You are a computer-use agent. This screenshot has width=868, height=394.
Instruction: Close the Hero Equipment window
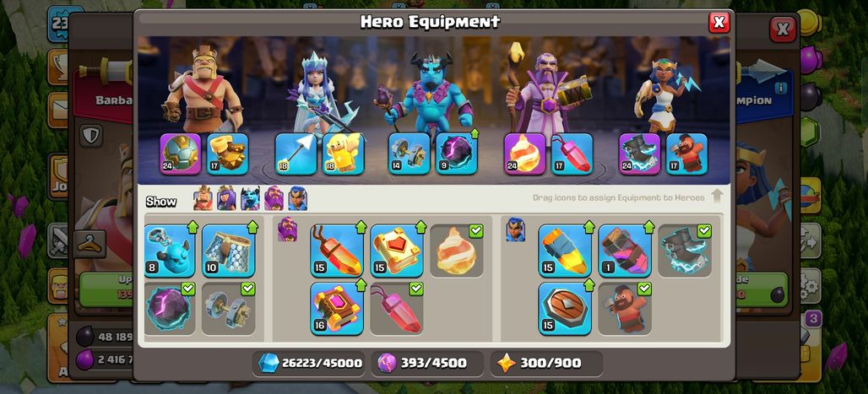(719, 22)
